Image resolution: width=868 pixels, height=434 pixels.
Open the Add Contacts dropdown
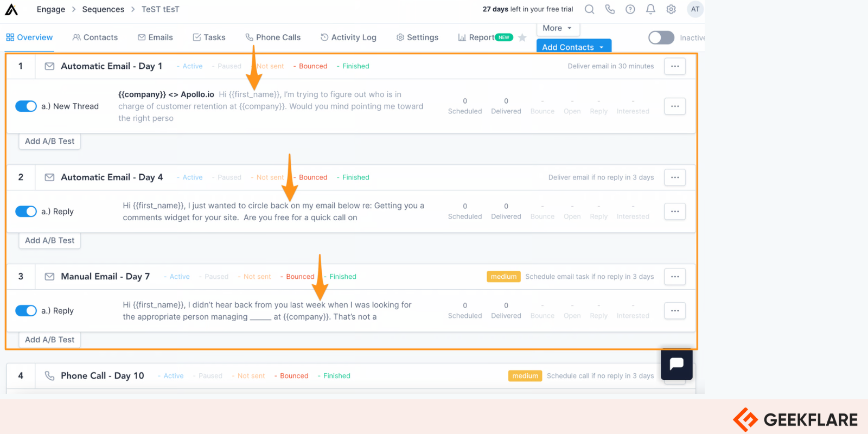(573, 47)
